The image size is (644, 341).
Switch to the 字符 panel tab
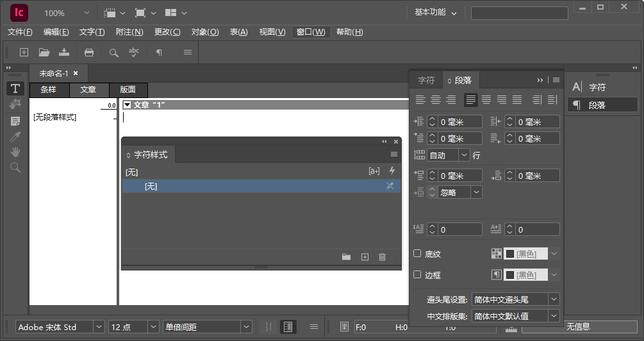pyautogui.click(x=426, y=80)
